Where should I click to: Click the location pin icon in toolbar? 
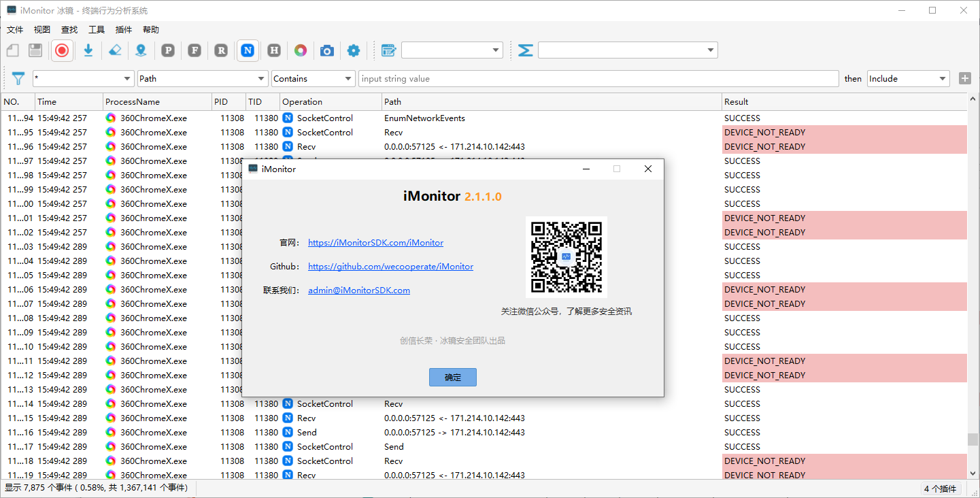coord(140,50)
